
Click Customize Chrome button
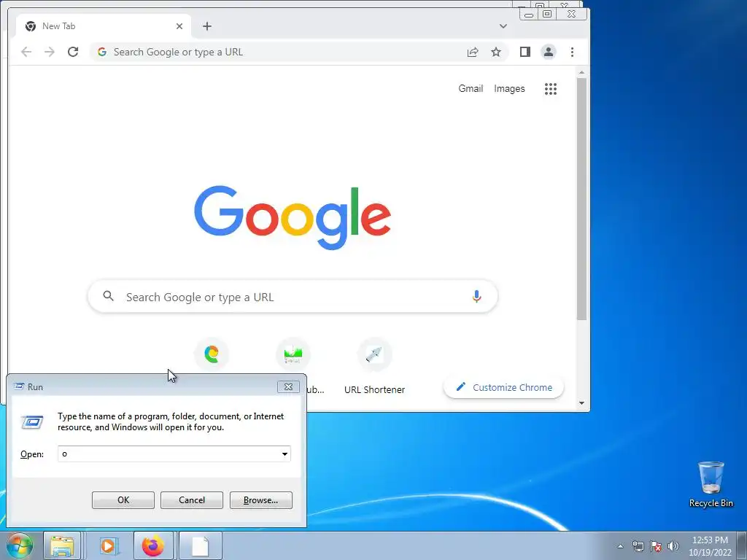pos(503,387)
